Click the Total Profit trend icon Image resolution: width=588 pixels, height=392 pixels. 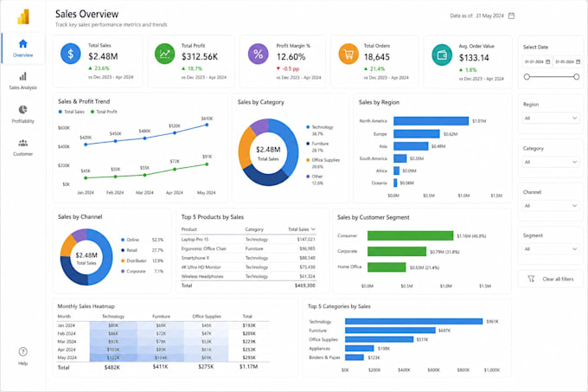(164, 54)
